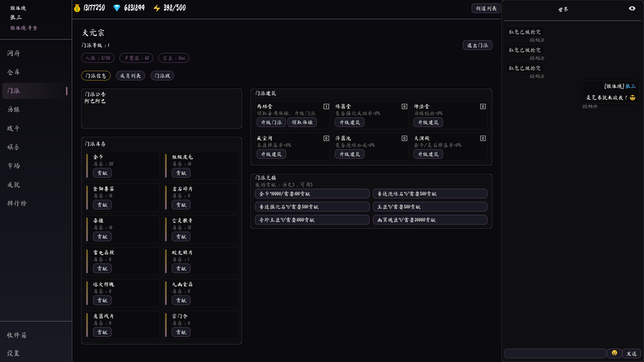Image resolution: width=644 pixels, height=362 pixels.
Task: Open the emoji picker next to chat input
Action: (x=614, y=352)
